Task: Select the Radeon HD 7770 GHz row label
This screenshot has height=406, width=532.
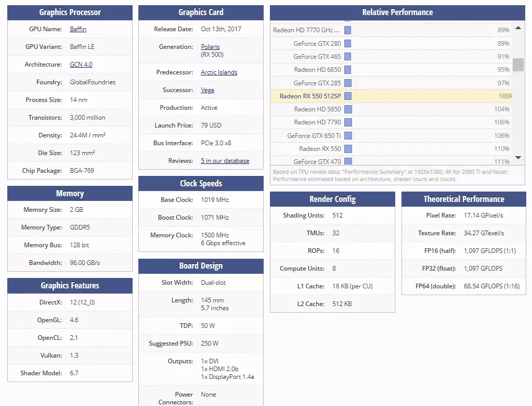Action: coord(306,30)
